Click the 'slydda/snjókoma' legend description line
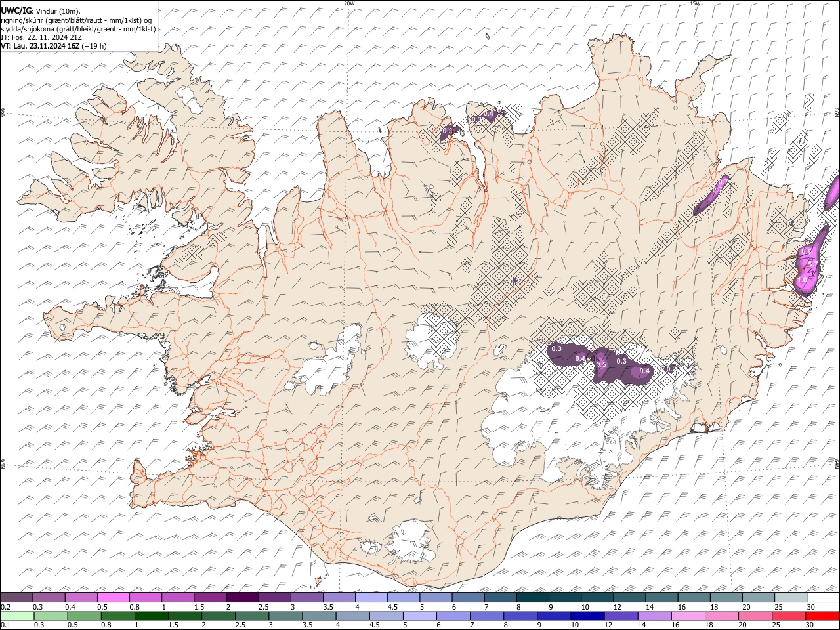The image size is (840, 630). coord(78,29)
